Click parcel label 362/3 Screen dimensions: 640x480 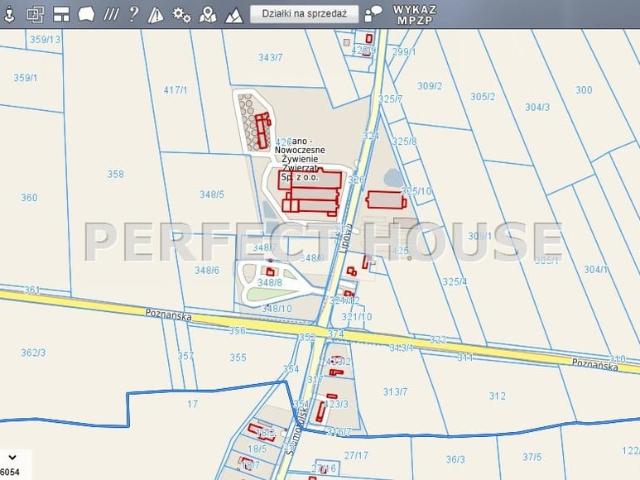(x=33, y=353)
